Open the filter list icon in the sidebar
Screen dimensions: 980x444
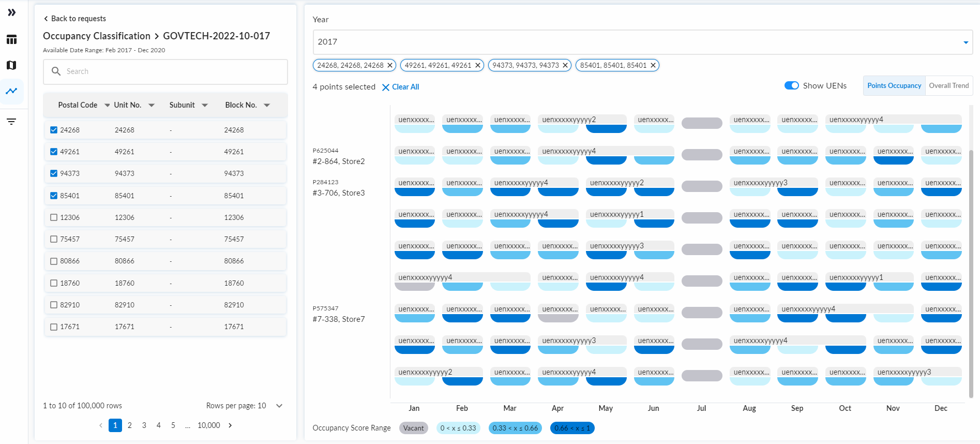point(11,122)
